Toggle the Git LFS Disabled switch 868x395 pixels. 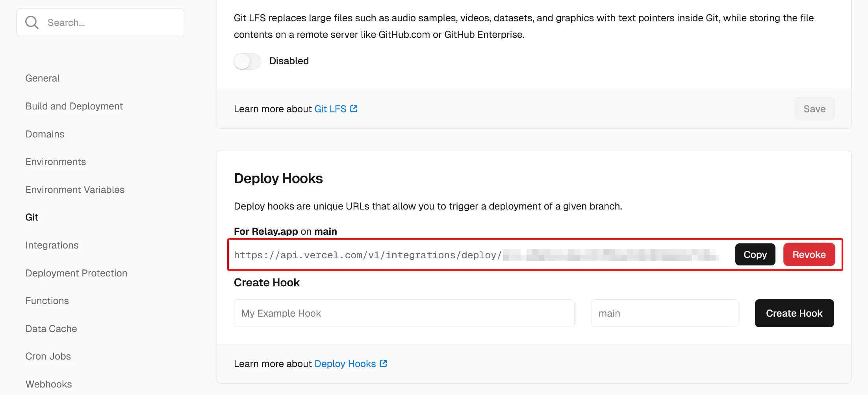coord(247,61)
